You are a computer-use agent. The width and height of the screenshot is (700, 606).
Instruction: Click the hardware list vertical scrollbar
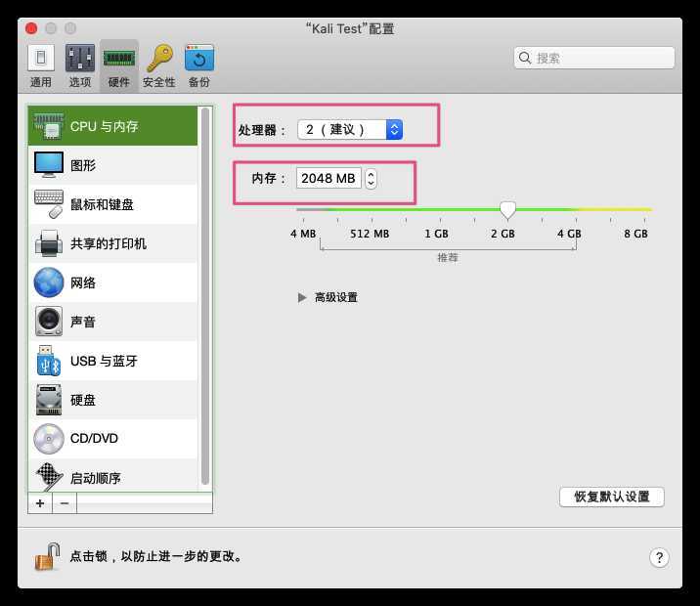(205, 296)
